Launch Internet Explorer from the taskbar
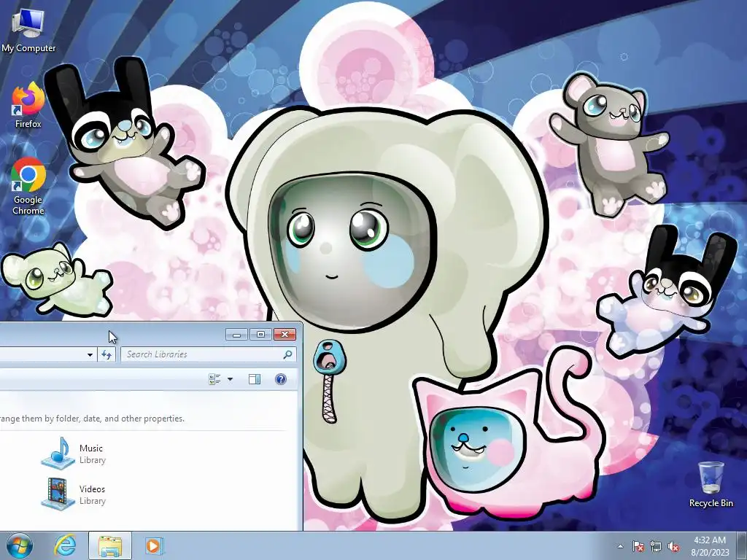Image resolution: width=747 pixels, height=560 pixels. 65,545
